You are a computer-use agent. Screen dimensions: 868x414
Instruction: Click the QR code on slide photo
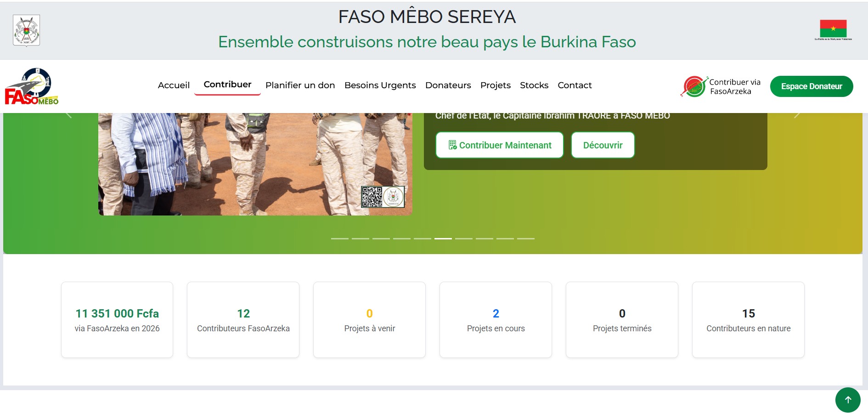[372, 197]
